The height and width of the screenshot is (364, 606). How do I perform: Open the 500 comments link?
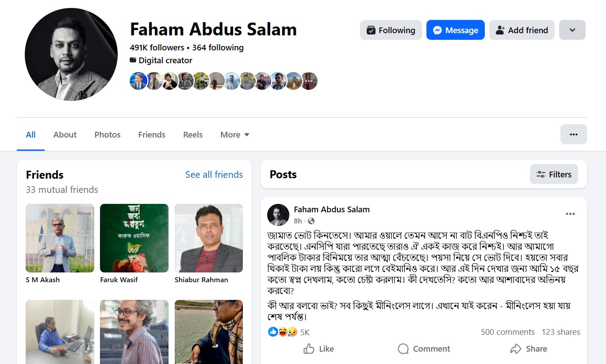click(507, 332)
